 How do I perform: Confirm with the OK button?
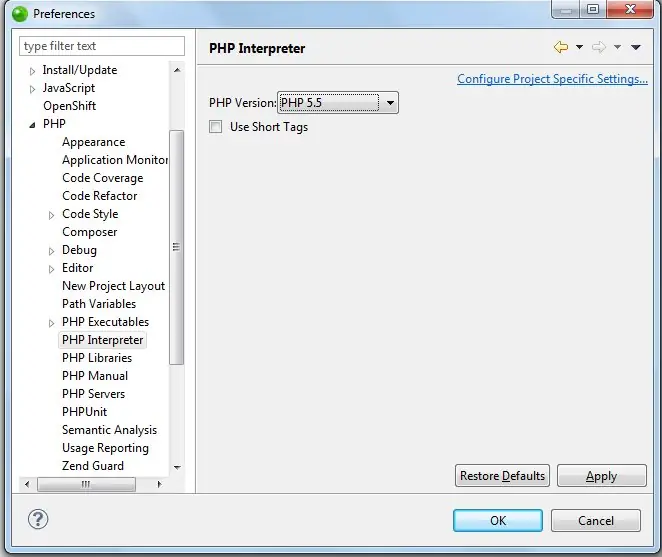498,520
